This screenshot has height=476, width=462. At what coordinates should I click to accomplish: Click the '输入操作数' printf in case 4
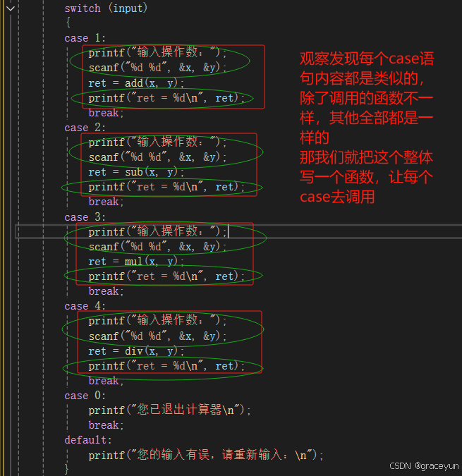point(157,321)
